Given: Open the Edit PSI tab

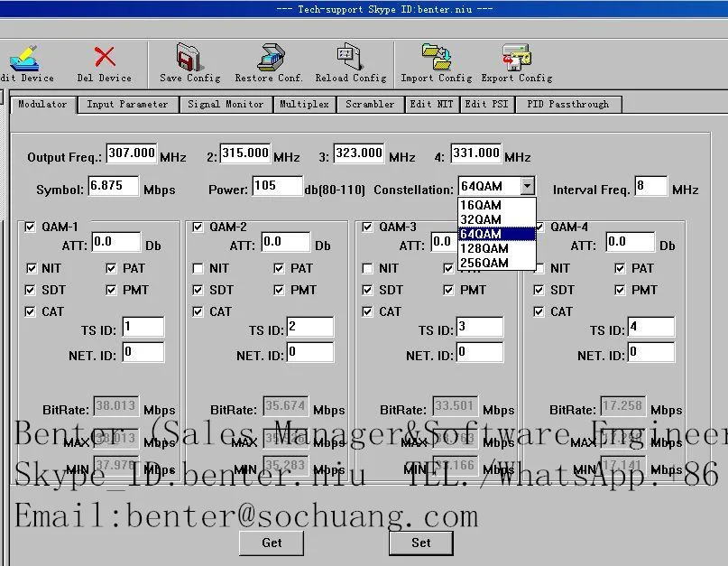Looking at the screenshot, I should [x=487, y=104].
